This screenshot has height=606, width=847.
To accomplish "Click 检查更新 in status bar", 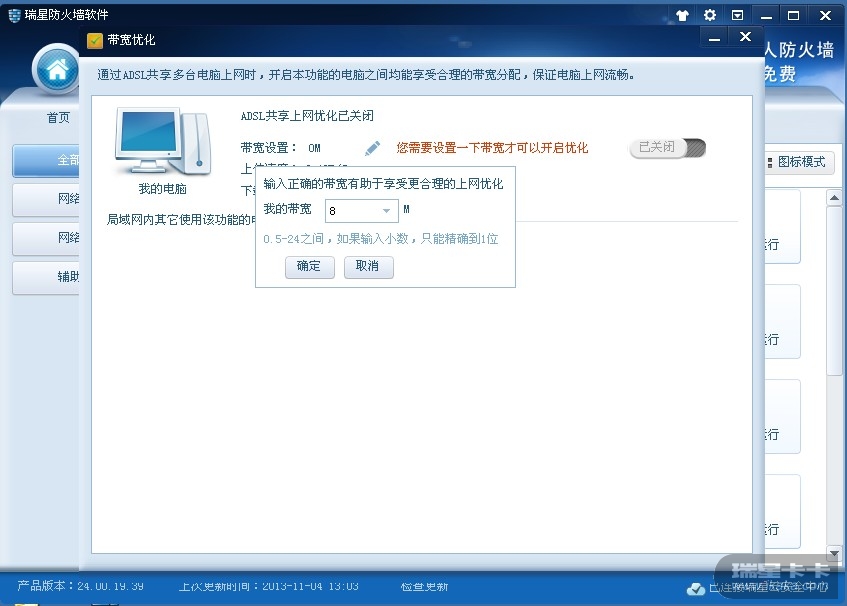I will pos(425,587).
